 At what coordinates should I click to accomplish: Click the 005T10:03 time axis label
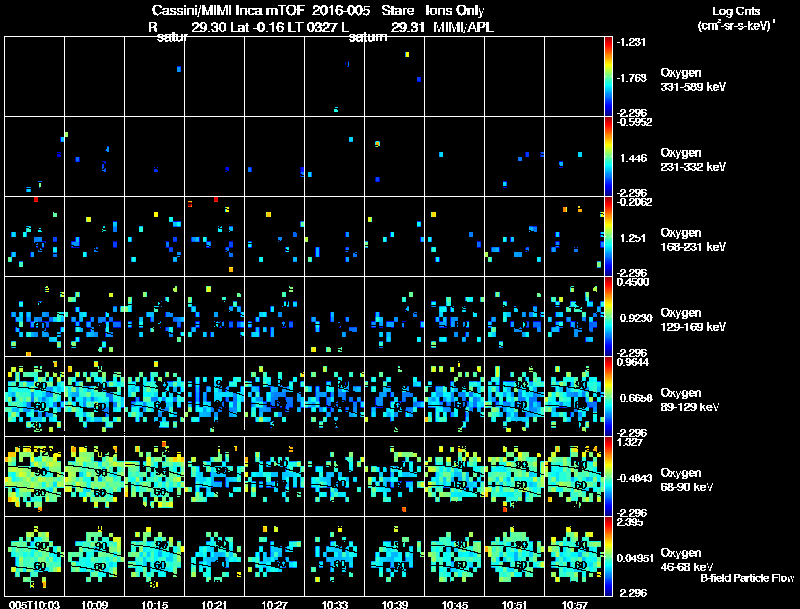click(35, 604)
